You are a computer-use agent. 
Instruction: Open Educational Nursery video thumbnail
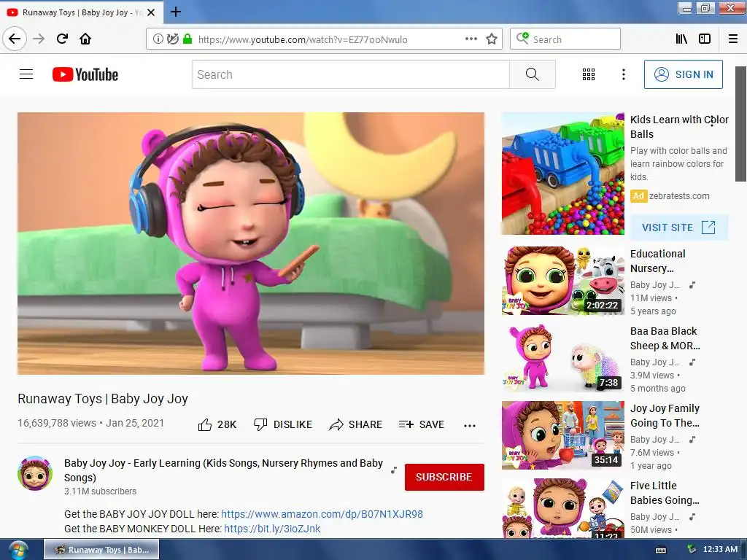click(x=562, y=281)
